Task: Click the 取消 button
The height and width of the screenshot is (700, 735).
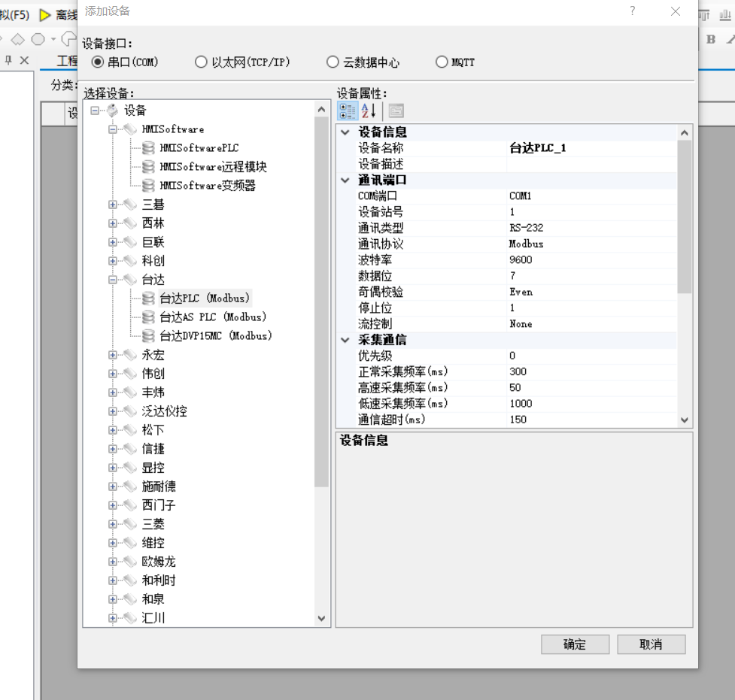Action: tap(651, 644)
